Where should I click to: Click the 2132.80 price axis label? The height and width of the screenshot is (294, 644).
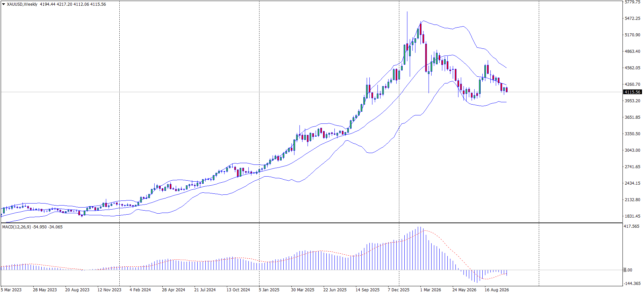(x=633, y=200)
